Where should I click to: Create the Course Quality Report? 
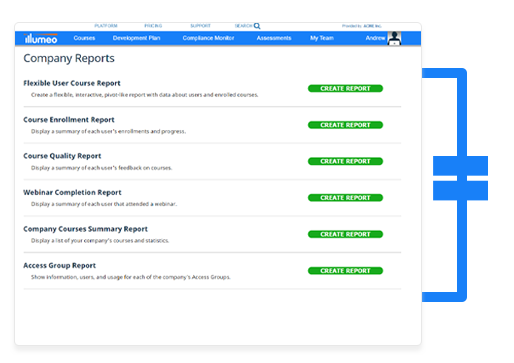(x=345, y=161)
